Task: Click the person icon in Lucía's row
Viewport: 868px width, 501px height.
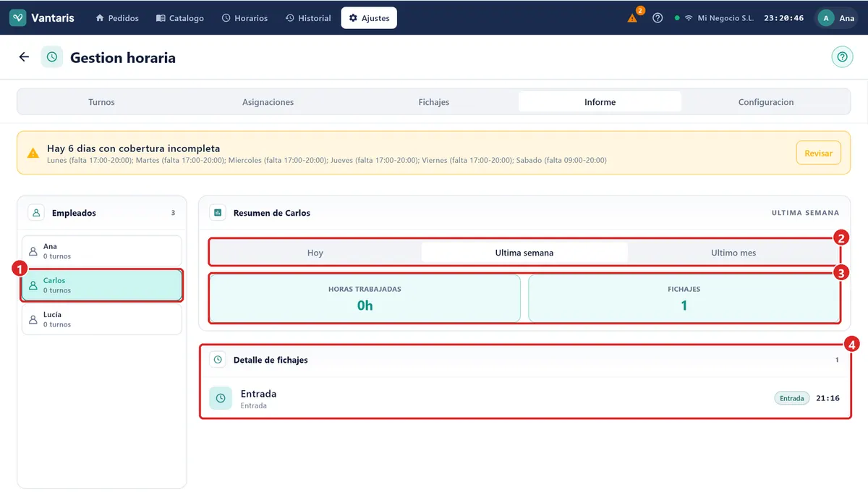Action: (33, 319)
